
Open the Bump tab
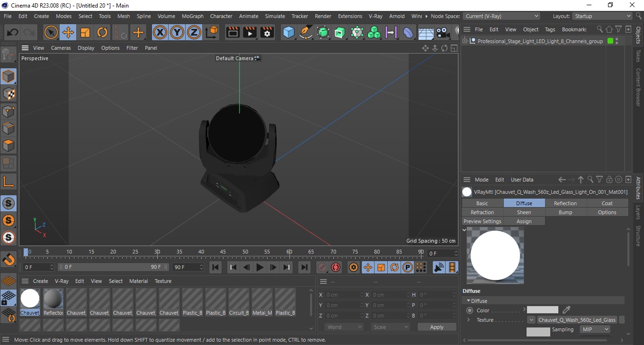pyautogui.click(x=565, y=212)
